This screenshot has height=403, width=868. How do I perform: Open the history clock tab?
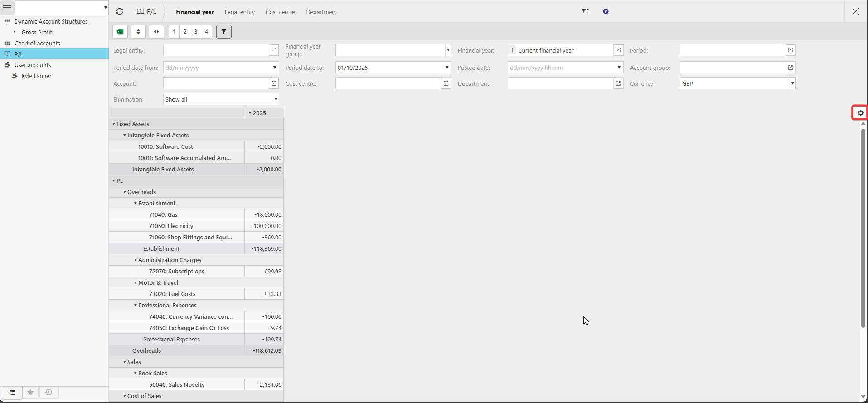pos(48,393)
